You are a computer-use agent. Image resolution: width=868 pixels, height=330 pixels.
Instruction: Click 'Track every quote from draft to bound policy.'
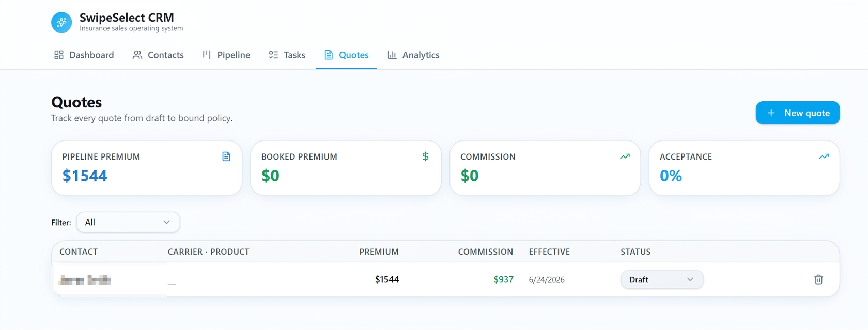tap(142, 118)
